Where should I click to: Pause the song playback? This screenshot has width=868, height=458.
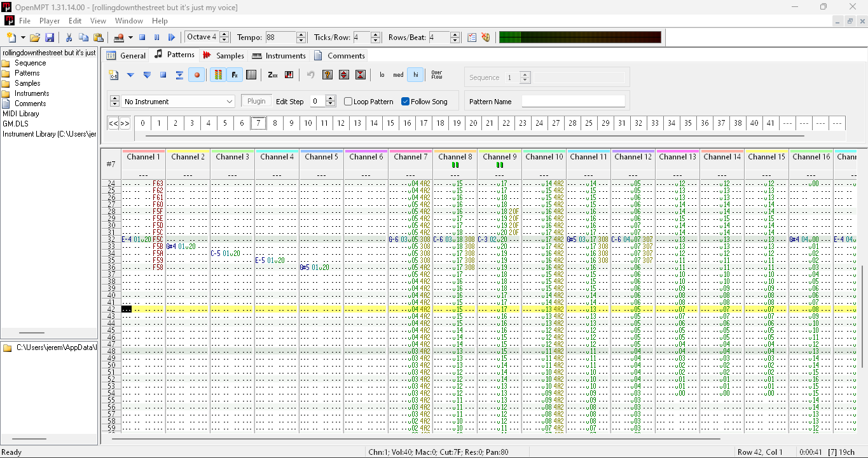156,37
